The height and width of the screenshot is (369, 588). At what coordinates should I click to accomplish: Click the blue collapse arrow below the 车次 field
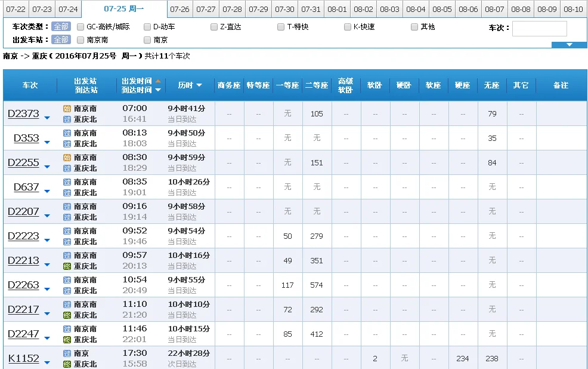point(570,44)
